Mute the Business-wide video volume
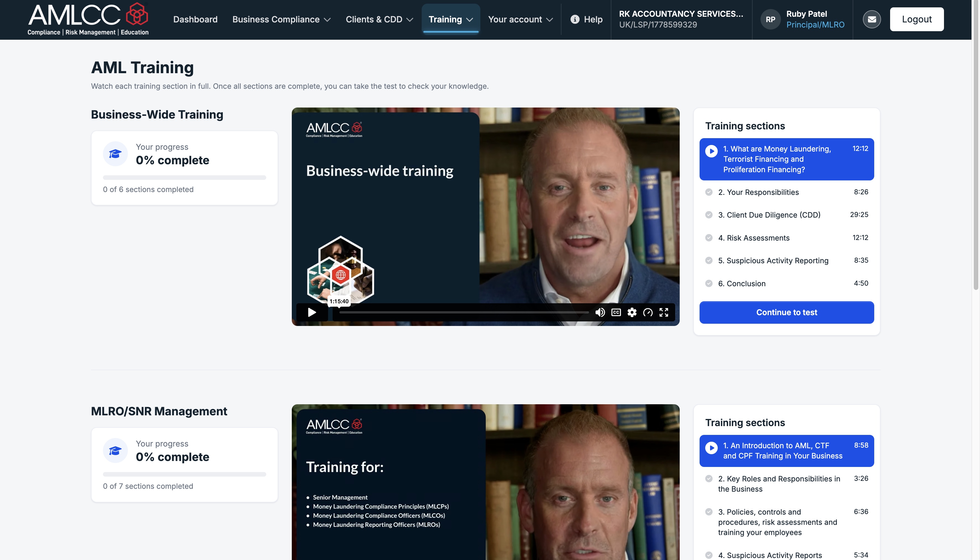Screen dimensions: 980x560 (600, 312)
